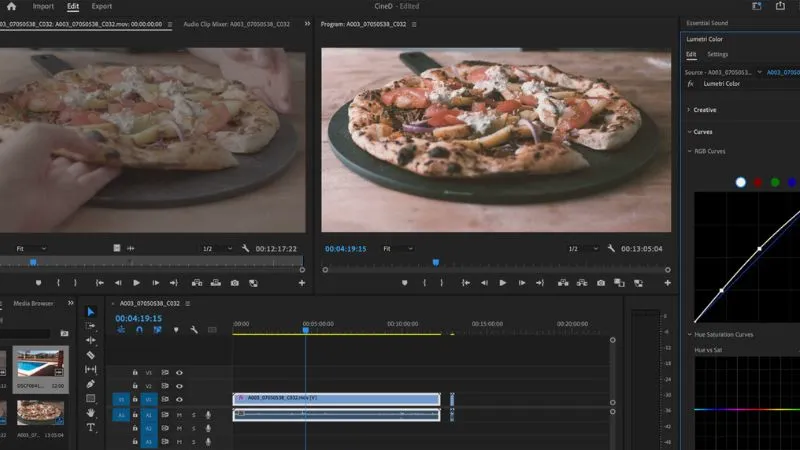Collapse the Curves section
Image resolution: width=800 pixels, height=450 pixels.
pyautogui.click(x=689, y=132)
